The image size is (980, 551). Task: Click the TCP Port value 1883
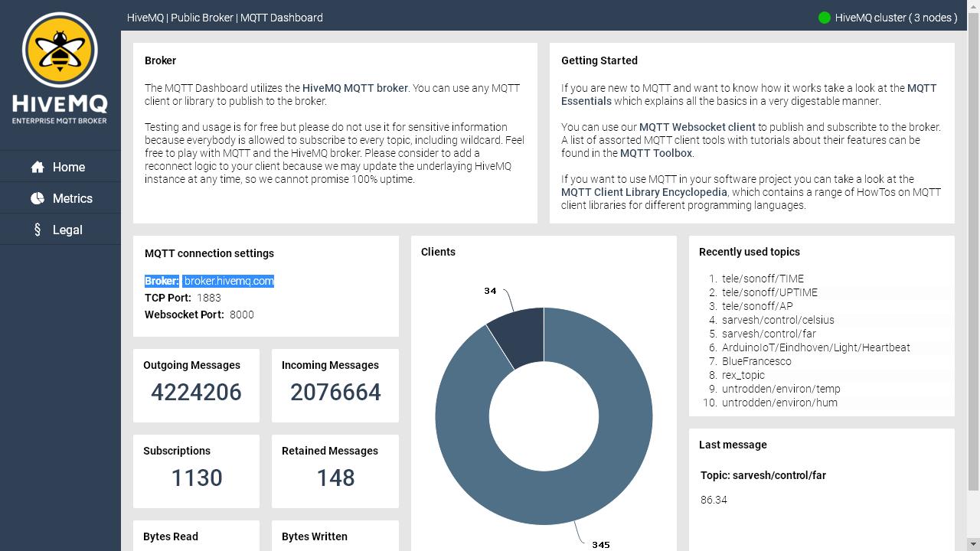point(209,298)
